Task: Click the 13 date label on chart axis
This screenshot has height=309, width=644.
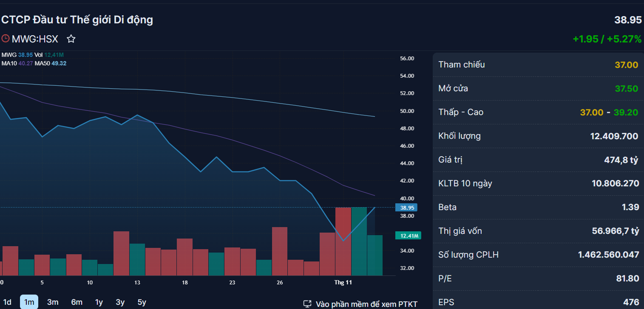Action: tap(137, 282)
